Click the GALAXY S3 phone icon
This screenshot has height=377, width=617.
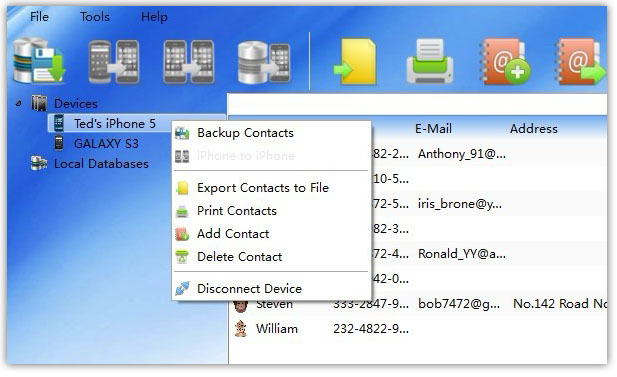point(59,143)
